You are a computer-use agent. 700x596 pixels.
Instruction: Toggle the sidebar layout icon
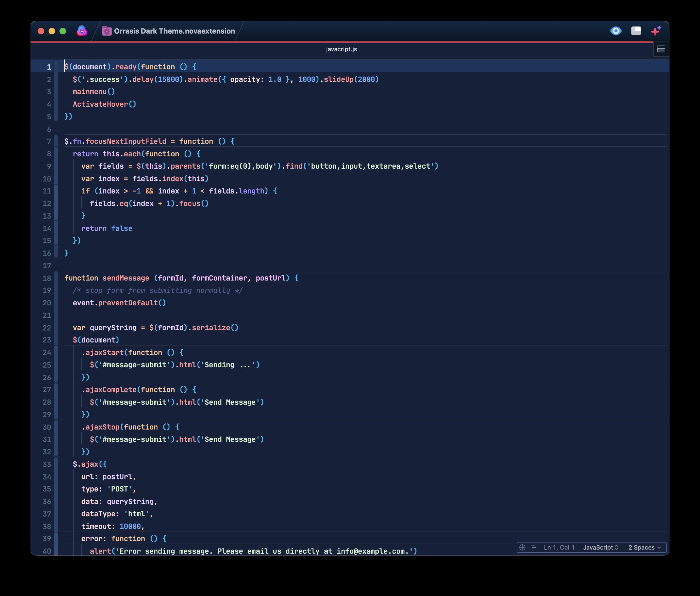coord(636,31)
